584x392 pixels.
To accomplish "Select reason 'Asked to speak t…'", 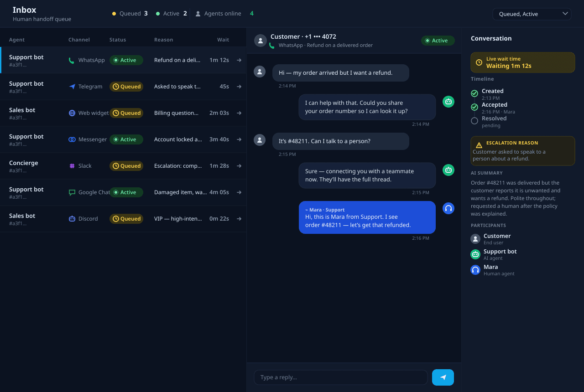I will pos(177,87).
